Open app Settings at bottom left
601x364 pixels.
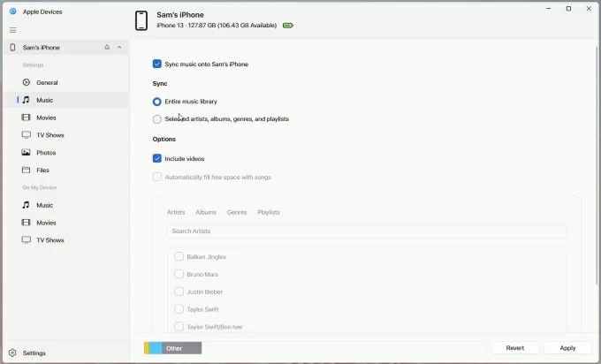(x=34, y=353)
